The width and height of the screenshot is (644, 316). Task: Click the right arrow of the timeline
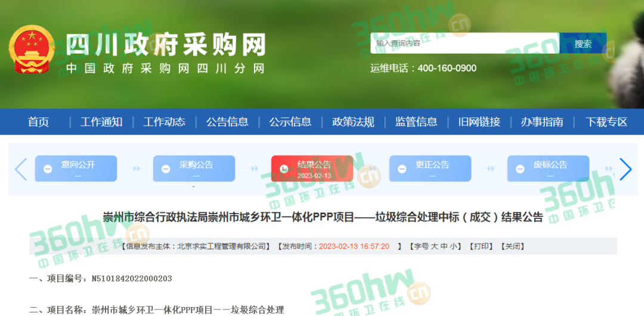tap(625, 169)
